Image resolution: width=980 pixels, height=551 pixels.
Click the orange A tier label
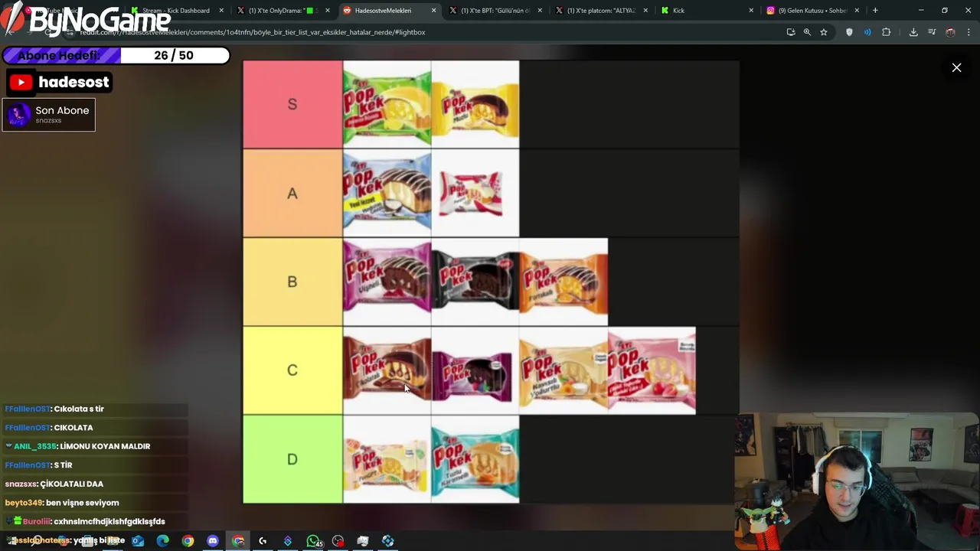tap(292, 193)
